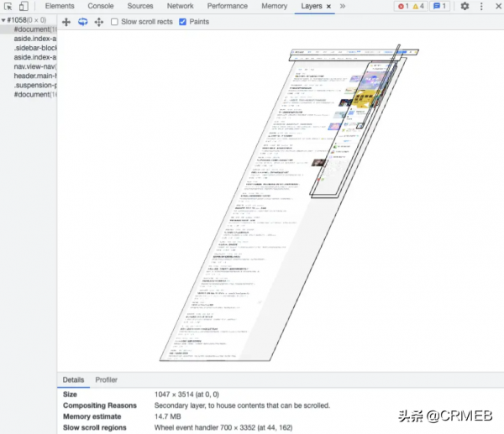Screen dimensions: 504x434
Task: Uncheck the Paints checkbox
Action: 183,22
